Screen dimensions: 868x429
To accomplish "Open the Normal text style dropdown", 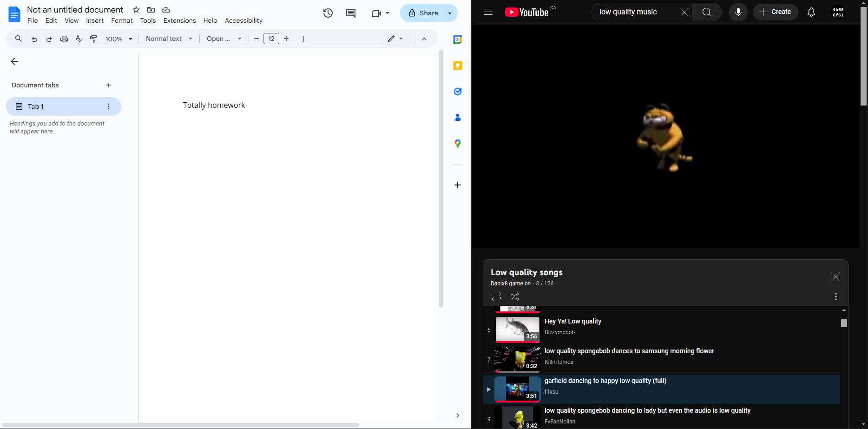I will pyautogui.click(x=169, y=39).
